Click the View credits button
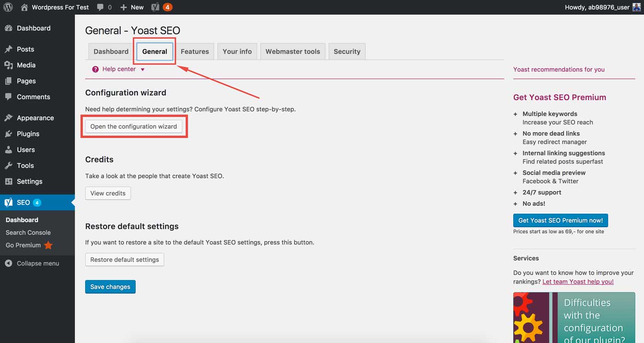 [x=108, y=193]
